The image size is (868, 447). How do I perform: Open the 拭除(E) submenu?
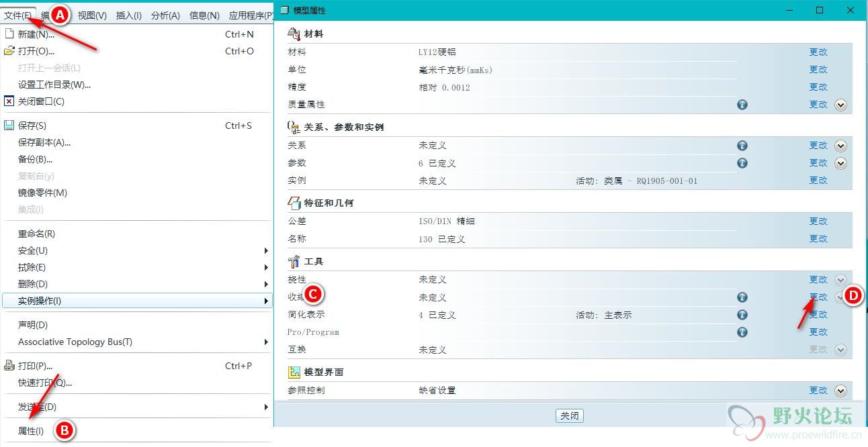(136, 267)
